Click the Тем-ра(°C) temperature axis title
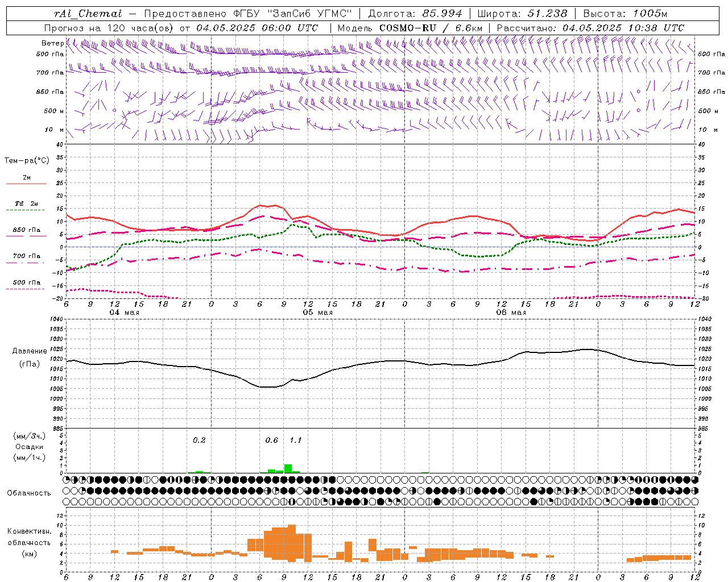The height and width of the screenshot is (582, 728). (x=27, y=161)
